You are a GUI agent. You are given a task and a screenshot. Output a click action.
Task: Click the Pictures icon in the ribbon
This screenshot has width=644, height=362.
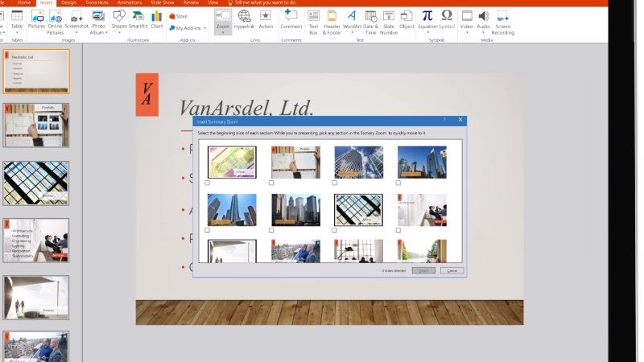pos(36,19)
